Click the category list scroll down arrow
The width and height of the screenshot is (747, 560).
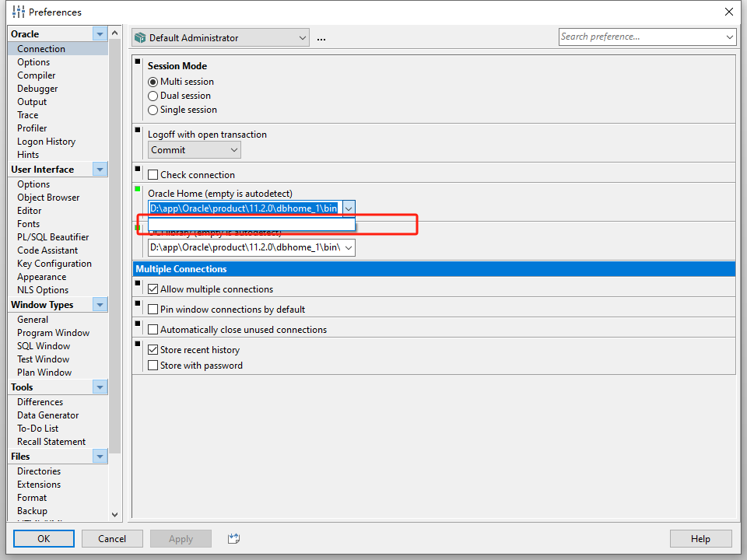(x=114, y=514)
